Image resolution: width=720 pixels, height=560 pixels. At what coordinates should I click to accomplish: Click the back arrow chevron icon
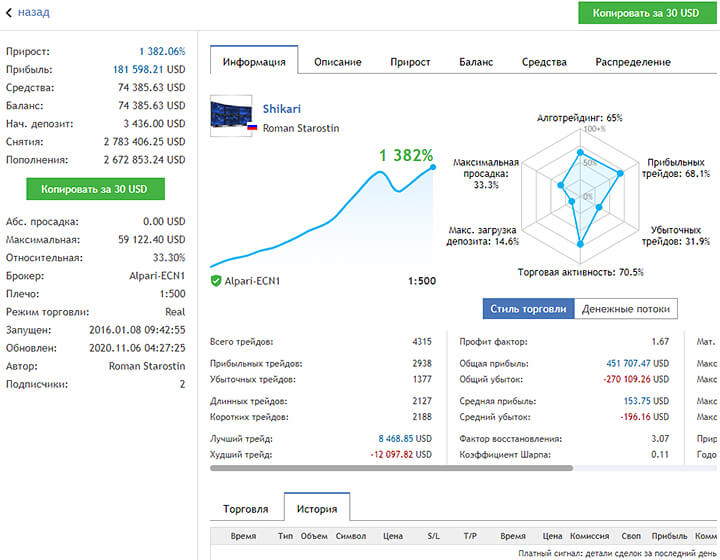(x=9, y=12)
